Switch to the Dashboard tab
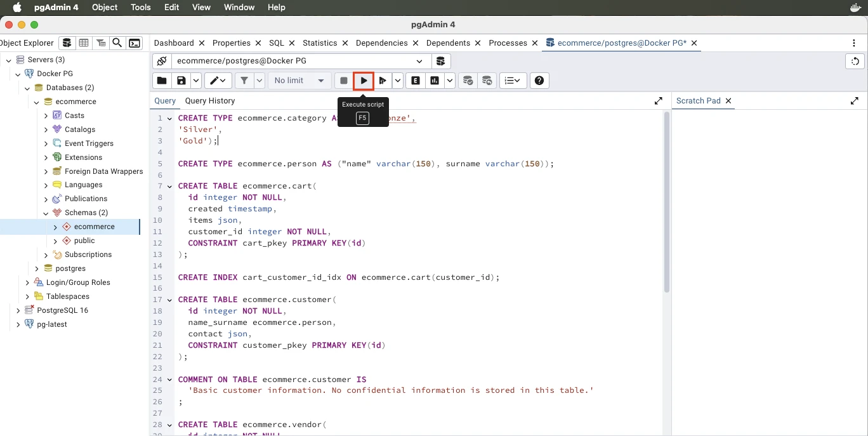The height and width of the screenshot is (436, 868). [x=174, y=43]
